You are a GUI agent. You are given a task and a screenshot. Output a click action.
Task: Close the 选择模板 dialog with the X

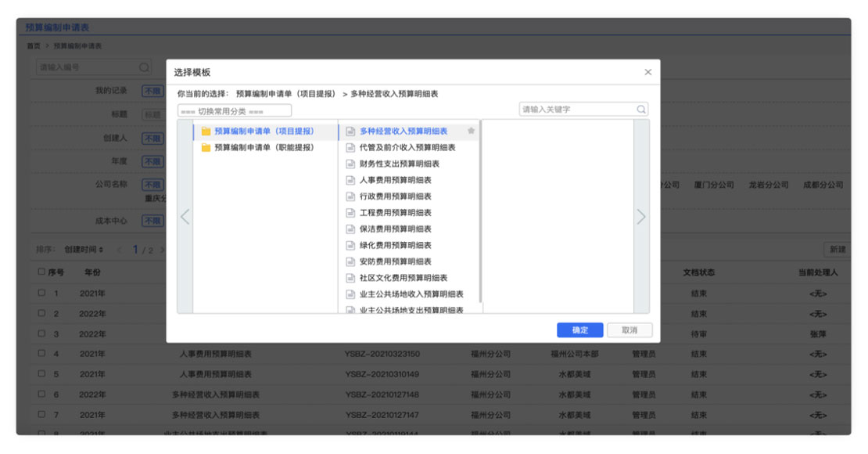point(647,72)
